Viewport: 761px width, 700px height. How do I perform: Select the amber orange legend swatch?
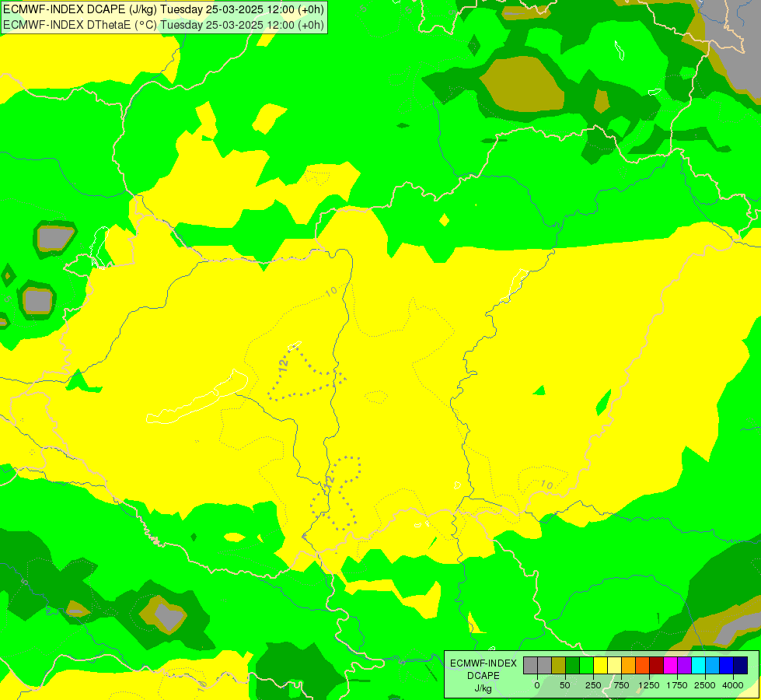pyautogui.click(x=629, y=665)
